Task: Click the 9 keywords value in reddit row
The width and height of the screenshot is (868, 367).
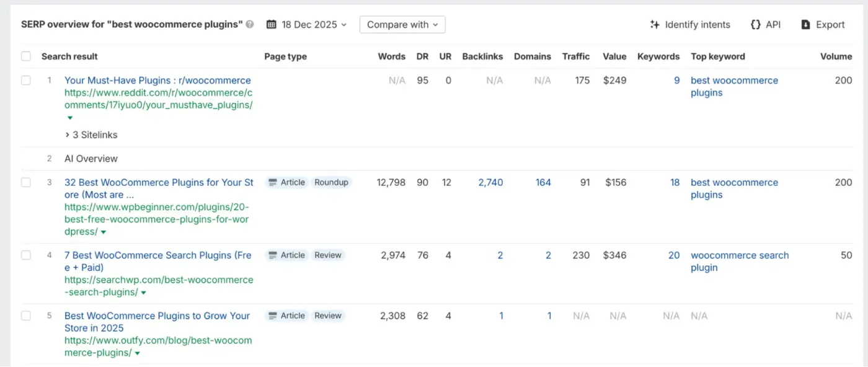Action: coord(677,81)
